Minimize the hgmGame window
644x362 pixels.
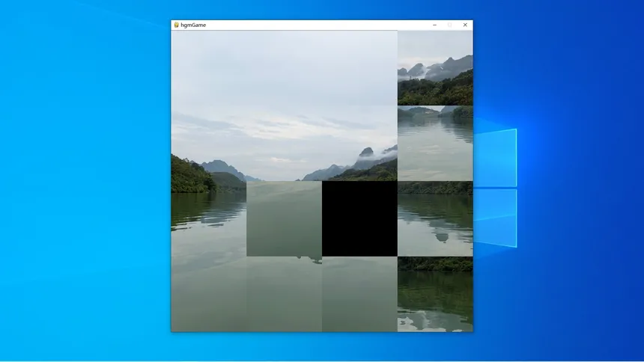[434, 25]
